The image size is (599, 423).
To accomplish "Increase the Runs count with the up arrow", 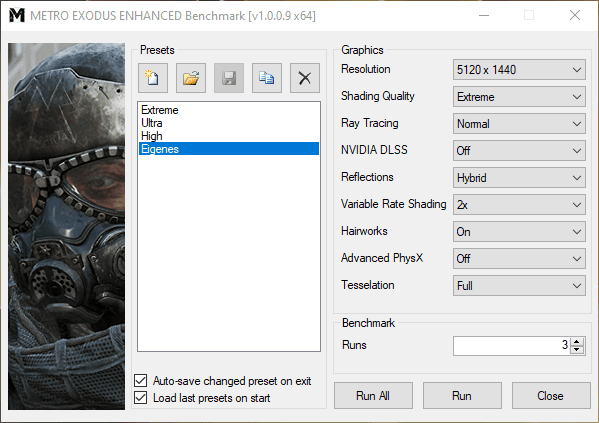I will click(x=577, y=342).
